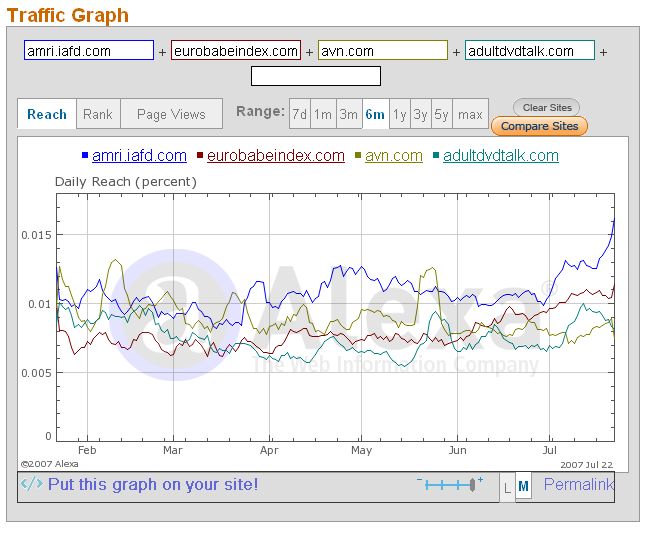This screenshot has height=535, width=652.
Task: Focus the eurobabeindex.com site input field
Action: (236, 50)
